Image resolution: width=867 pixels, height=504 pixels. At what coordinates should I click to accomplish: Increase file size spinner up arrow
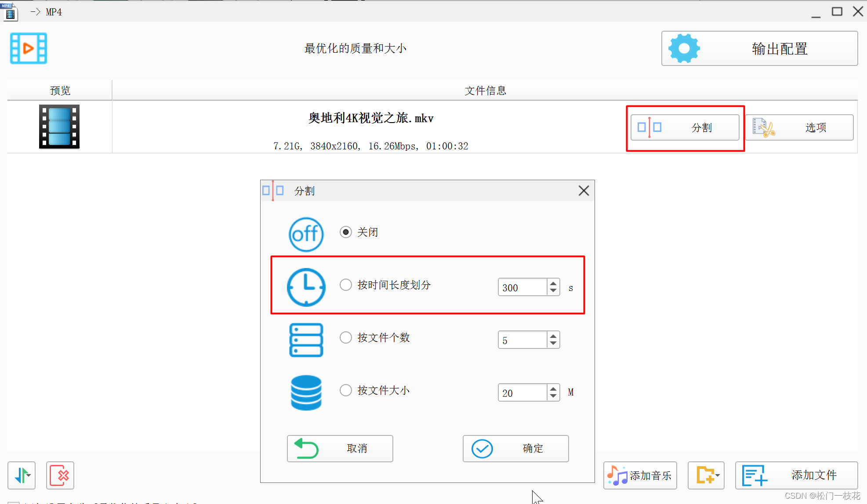[553, 388]
